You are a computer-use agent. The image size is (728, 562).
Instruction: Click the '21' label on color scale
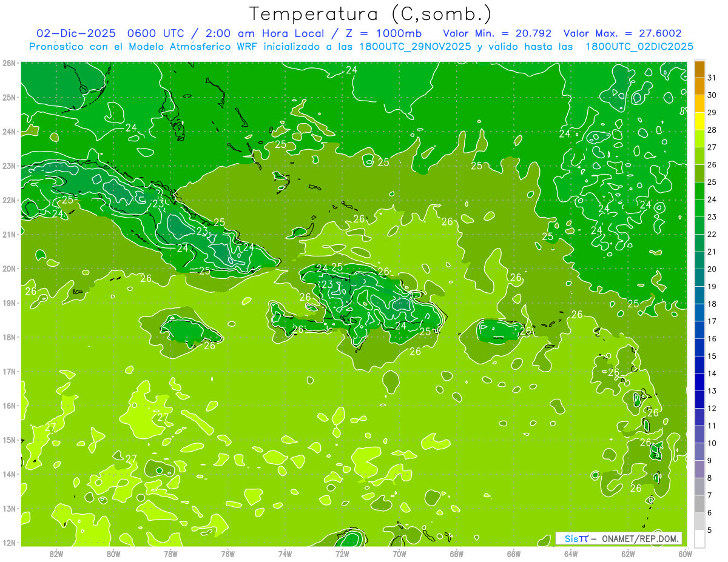(712, 252)
